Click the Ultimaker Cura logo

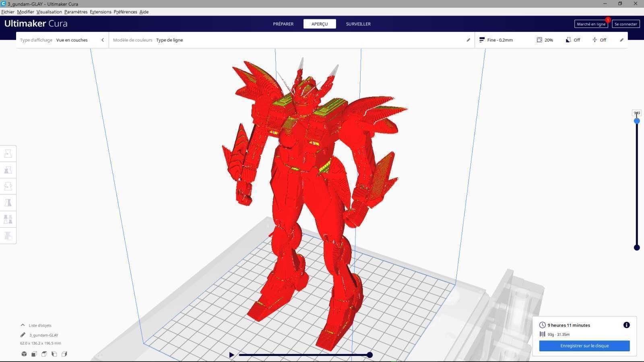(36, 23)
